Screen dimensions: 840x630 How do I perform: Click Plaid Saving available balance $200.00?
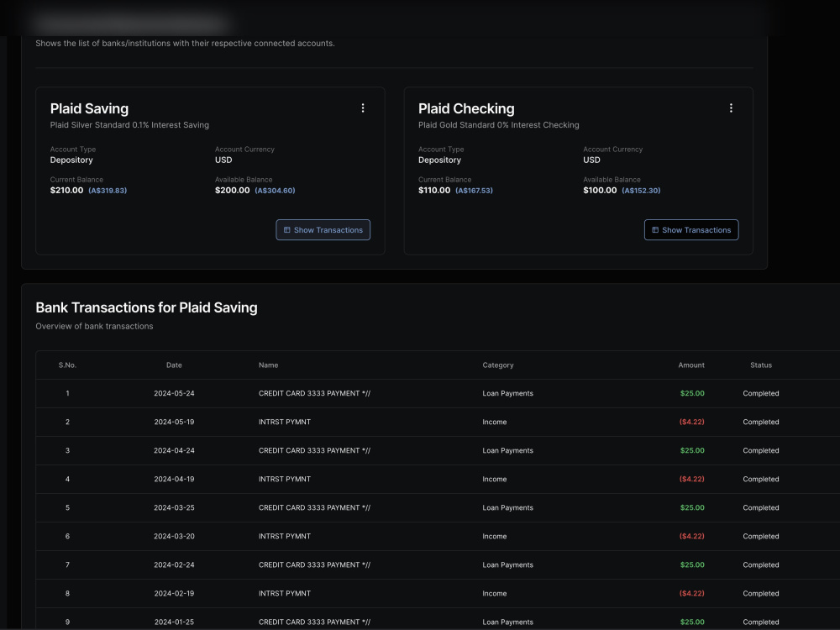click(x=232, y=190)
